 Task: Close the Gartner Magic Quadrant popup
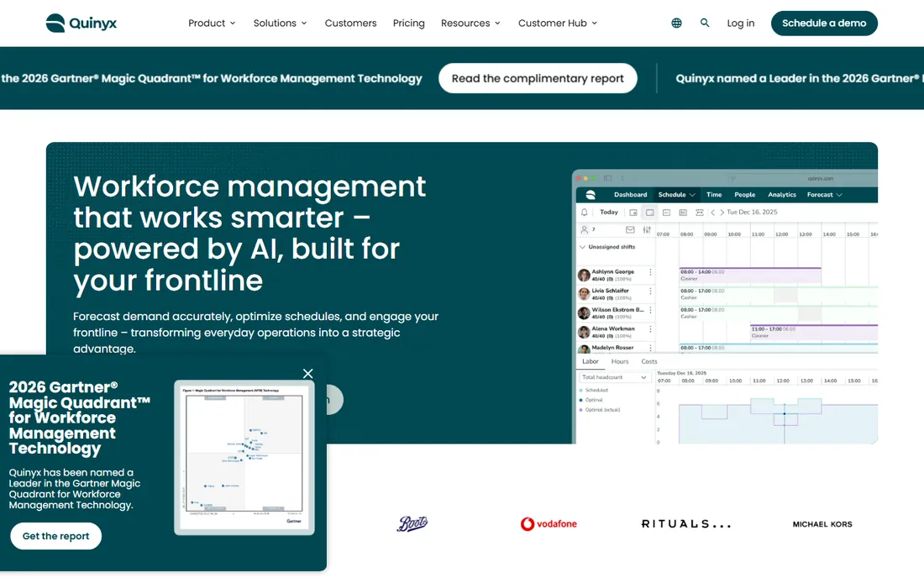pos(307,374)
